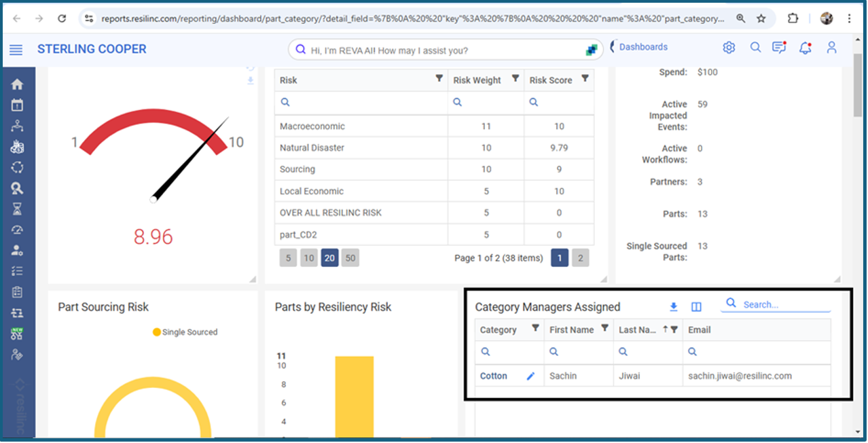This screenshot has width=868, height=443.
Task: Open the hourglass sidebar icon
Action: point(18,209)
